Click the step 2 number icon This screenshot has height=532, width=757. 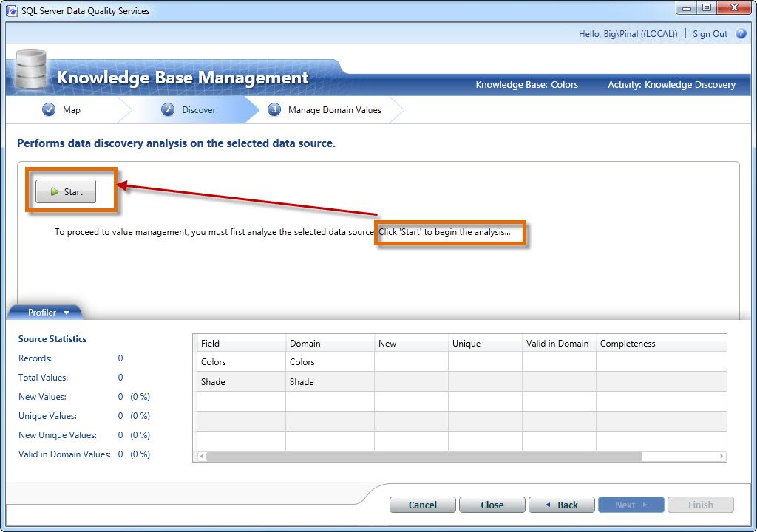(168, 109)
